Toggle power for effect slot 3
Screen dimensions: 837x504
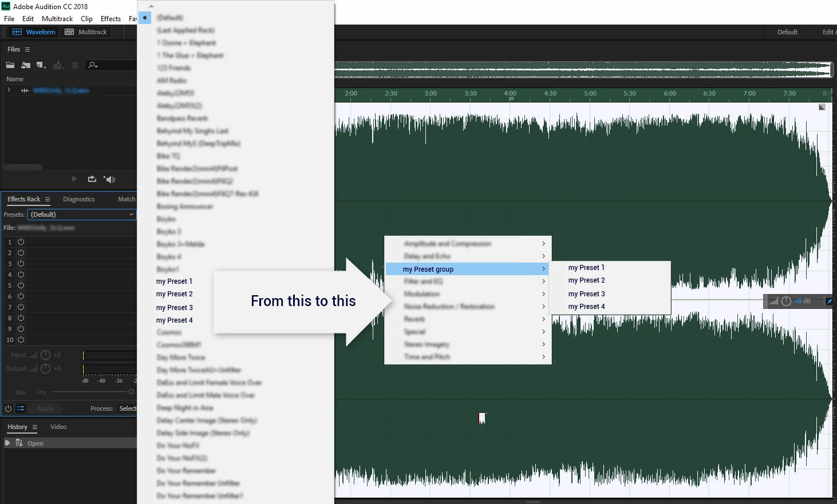21,264
